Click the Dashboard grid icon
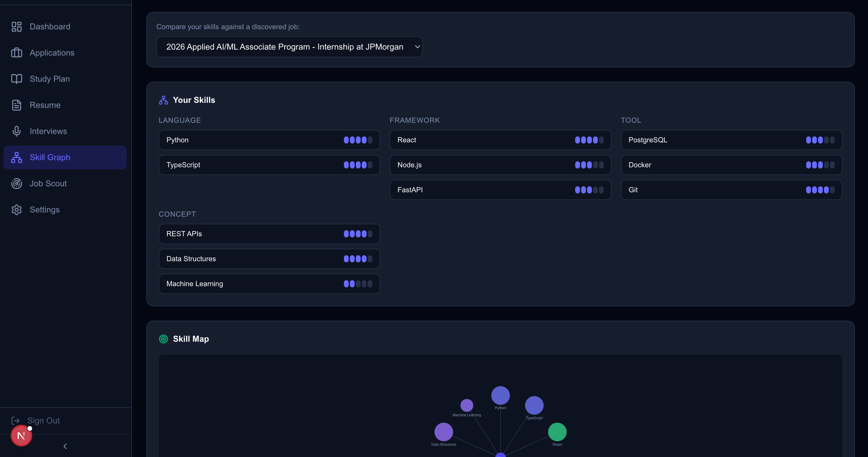Image resolution: width=868 pixels, height=457 pixels. (x=17, y=27)
